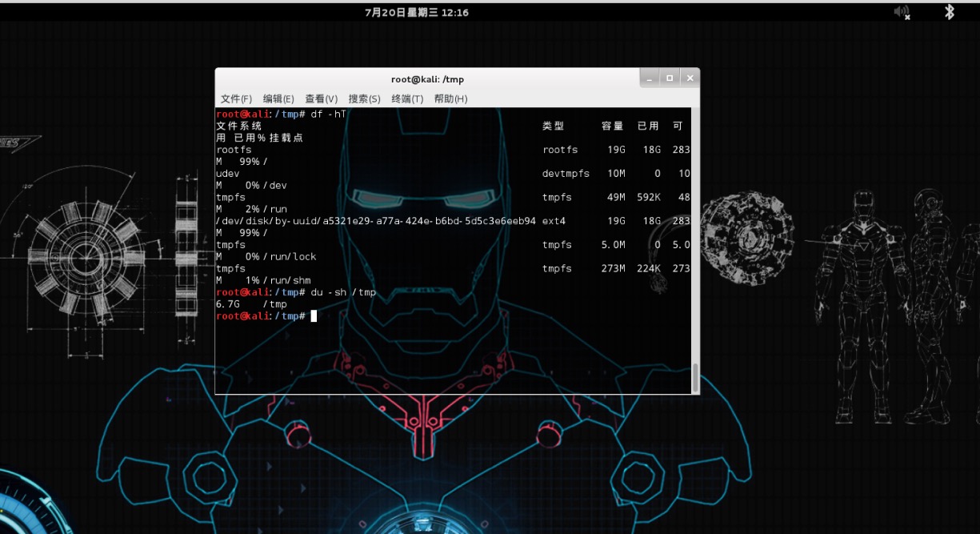
Task: Open the 文件(F) menu
Action: [x=236, y=98]
